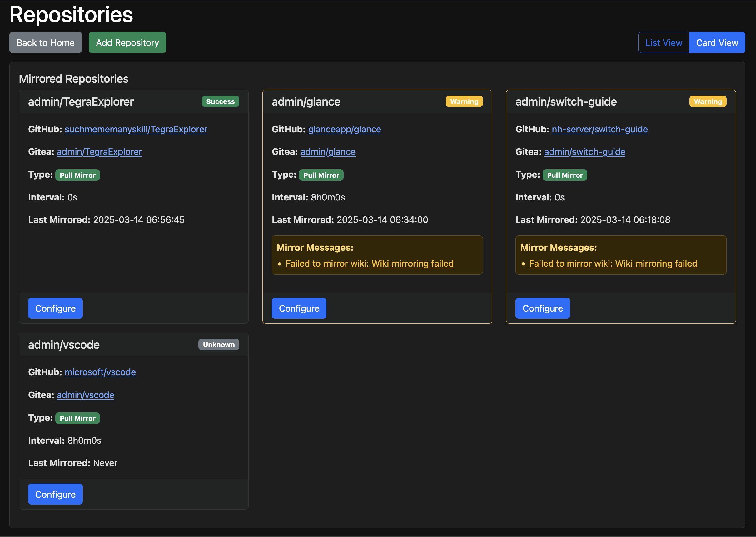
Task: Open wiki mirroring failed message in glance card
Action: 370,264
